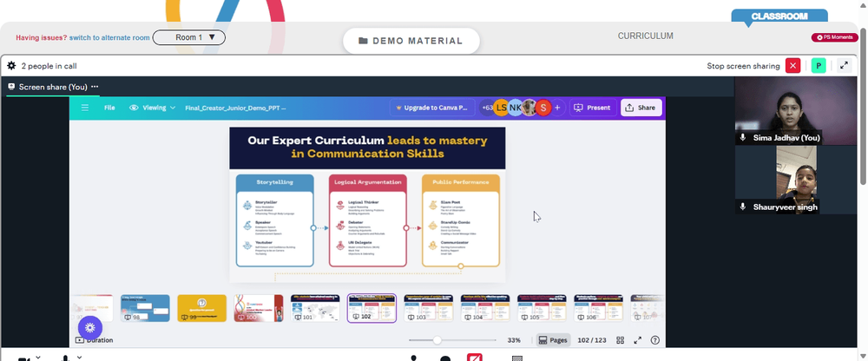This screenshot has height=361, width=868.
Task: Open the Room 1 dropdown
Action: coord(188,37)
